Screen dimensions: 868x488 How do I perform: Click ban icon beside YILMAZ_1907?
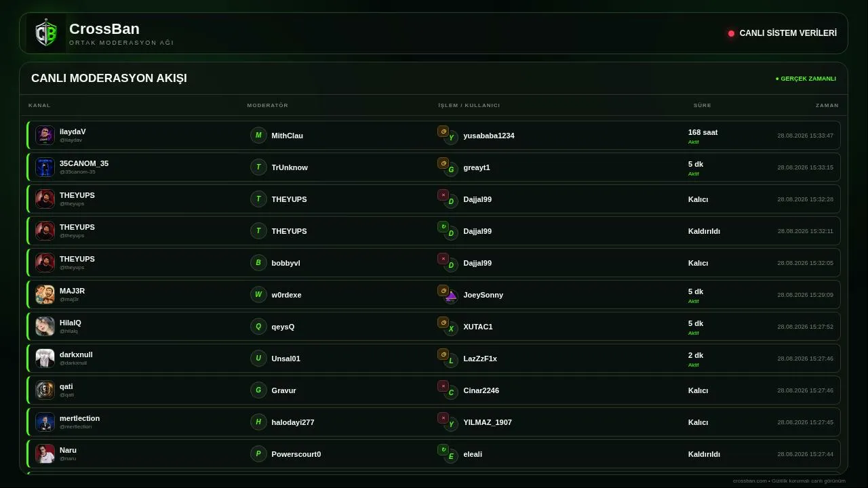tap(443, 418)
